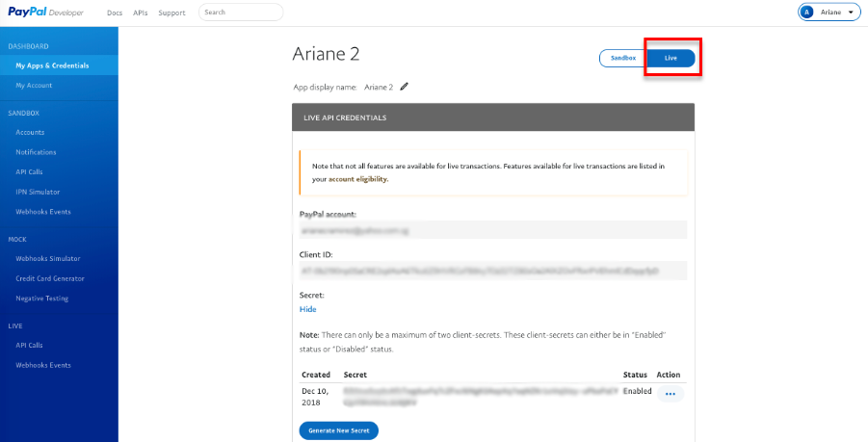This screenshot has width=868, height=442.
Task: Click the PayPal Developer logo
Action: pyautogui.click(x=45, y=13)
